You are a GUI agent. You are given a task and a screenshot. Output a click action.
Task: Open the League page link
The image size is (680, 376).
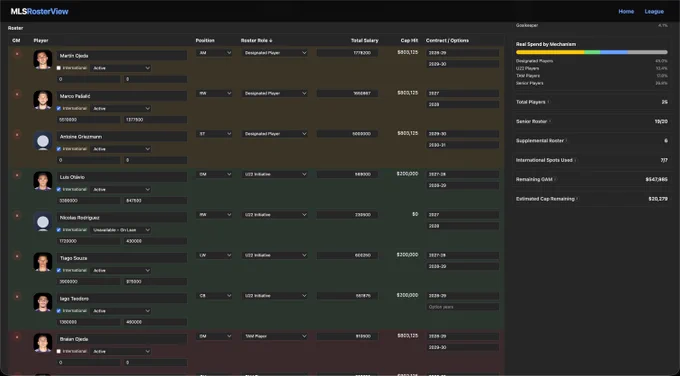point(654,12)
